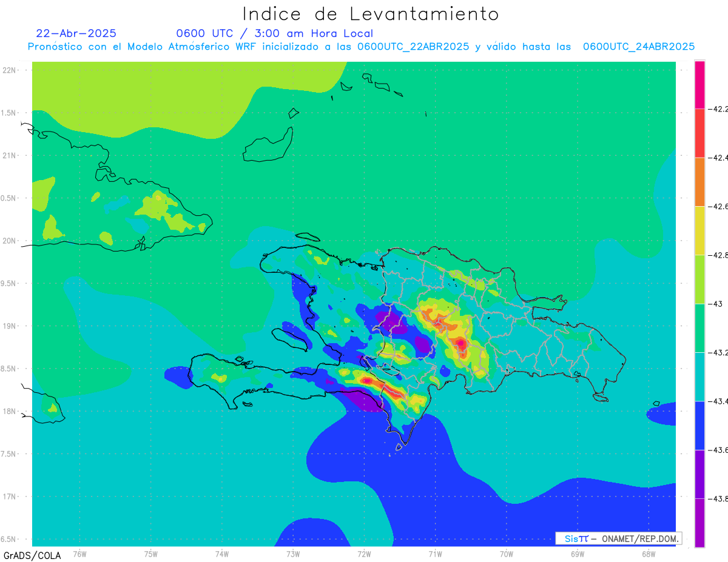Click the '70W' longitude label
The image size is (728, 562).
coord(506,554)
